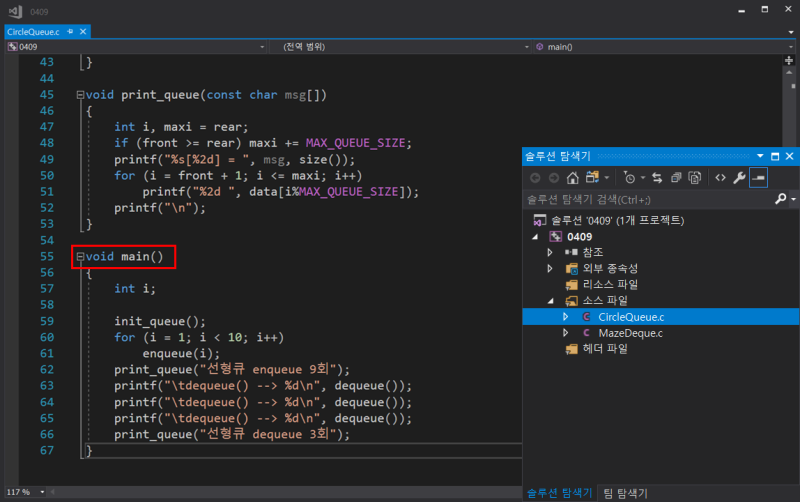800x502 pixels.
Task: Click the editor split window handle
Action: (x=789, y=61)
